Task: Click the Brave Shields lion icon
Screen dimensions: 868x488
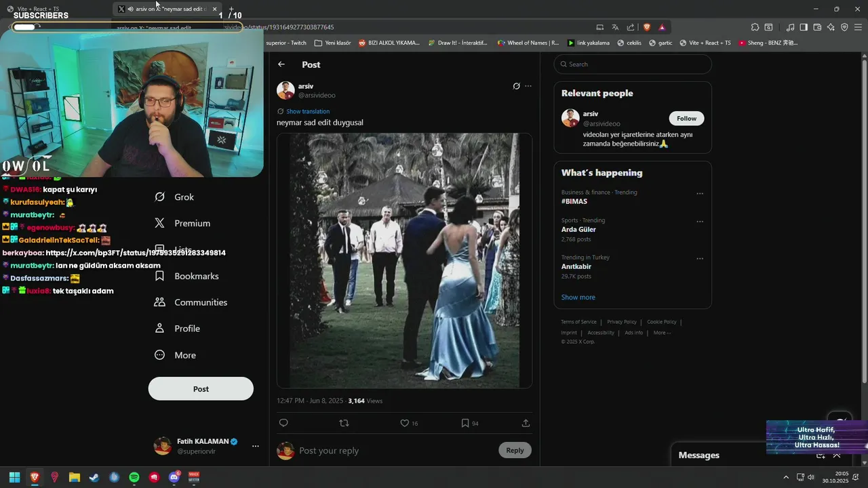Action: (647, 27)
